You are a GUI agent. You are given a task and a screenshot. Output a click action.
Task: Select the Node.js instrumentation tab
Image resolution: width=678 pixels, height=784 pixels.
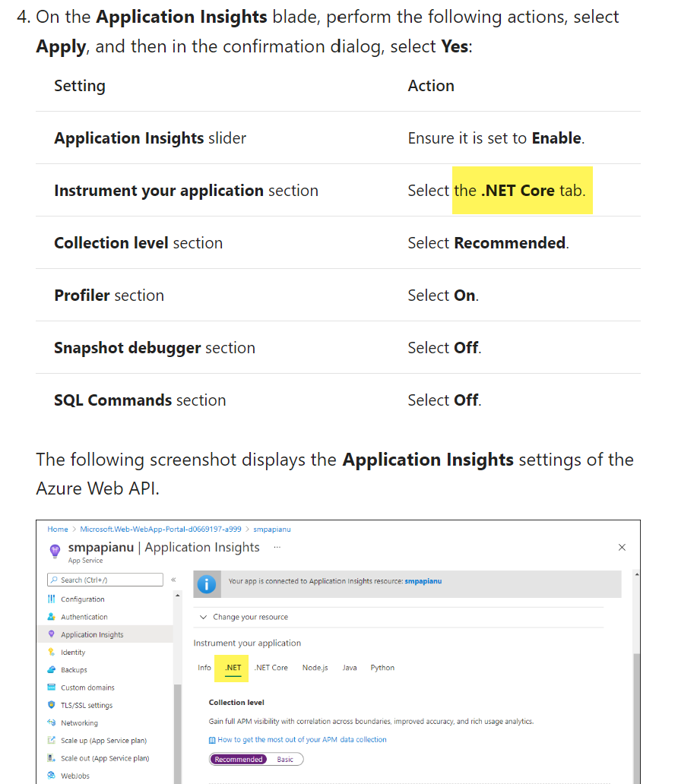(x=315, y=667)
